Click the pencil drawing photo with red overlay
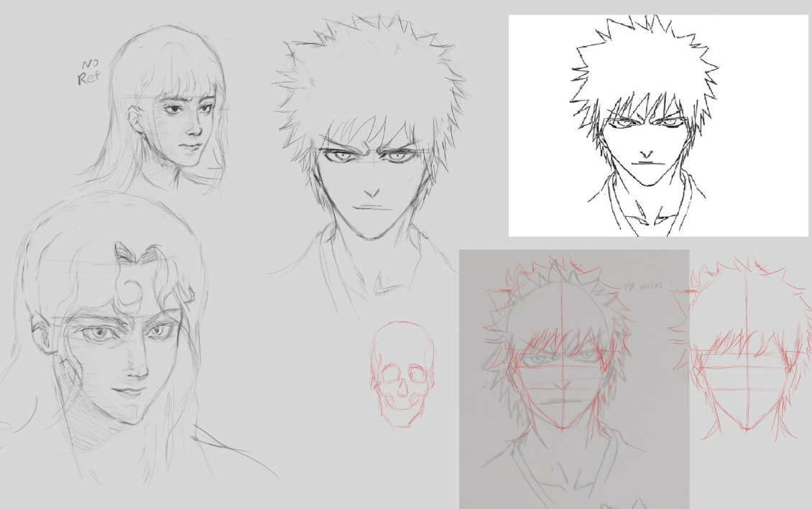Screen dimensions: 812x509 coord(573,378)
